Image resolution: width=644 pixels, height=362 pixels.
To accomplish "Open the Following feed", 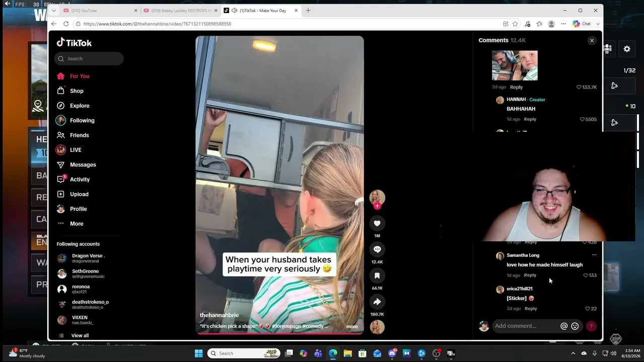I will coord(82,121).
